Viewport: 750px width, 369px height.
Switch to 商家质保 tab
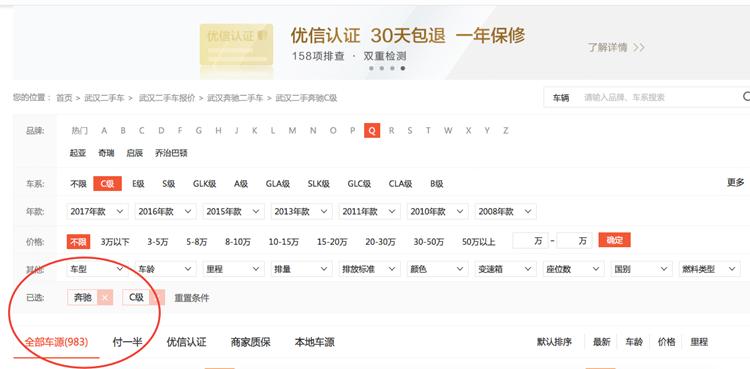tap(251, 342)
